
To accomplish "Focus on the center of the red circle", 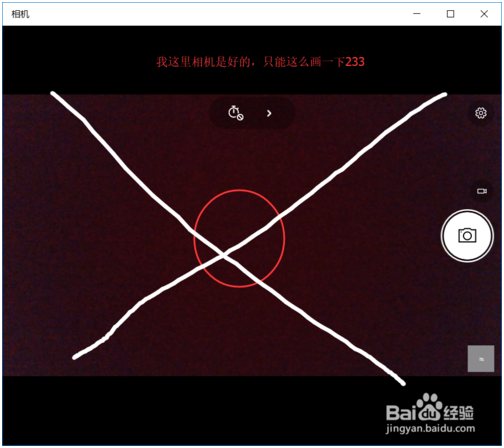I will [239, 238].
